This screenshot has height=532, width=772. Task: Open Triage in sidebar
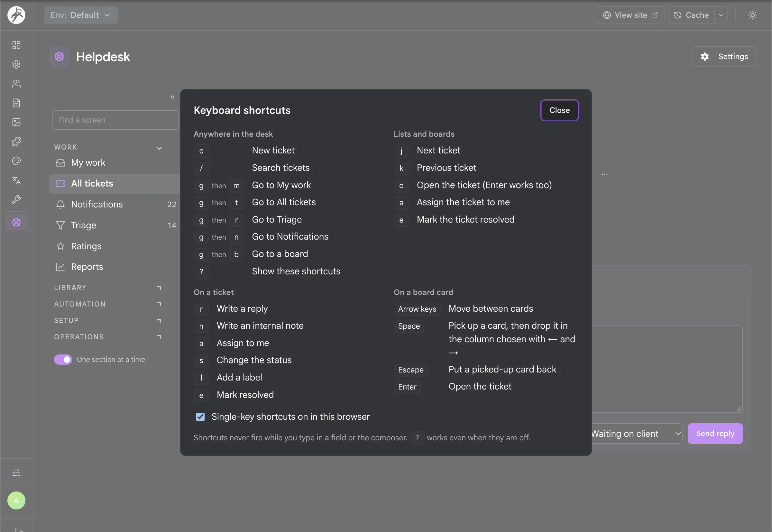[114, 225]
